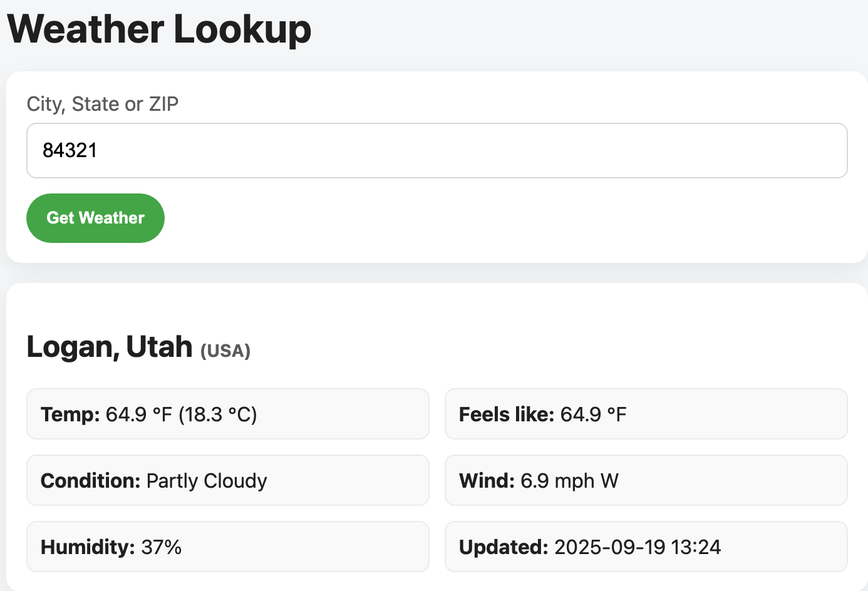This screenshot has width=868, height=591.
Task: Click the Partly Cloudy condition text
Action: (206, 481)
